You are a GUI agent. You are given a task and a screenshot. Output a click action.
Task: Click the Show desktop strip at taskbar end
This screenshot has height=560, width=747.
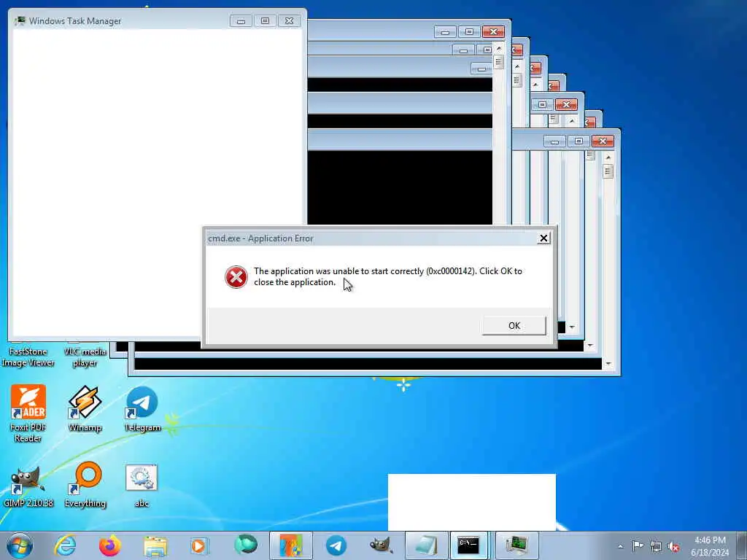(x=742, y=545)
